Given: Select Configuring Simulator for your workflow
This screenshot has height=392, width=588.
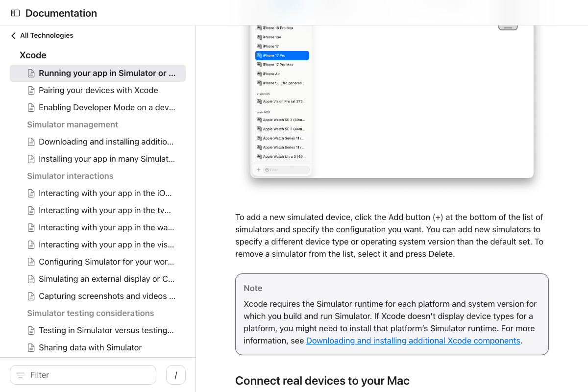Looking at the screenshot, I should [x=106, y=262].
